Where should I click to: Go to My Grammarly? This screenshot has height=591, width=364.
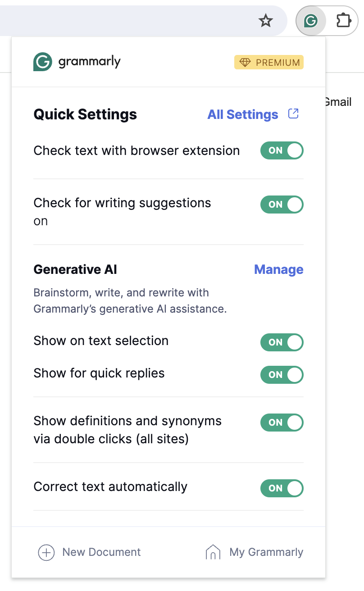tap(266, 552)
